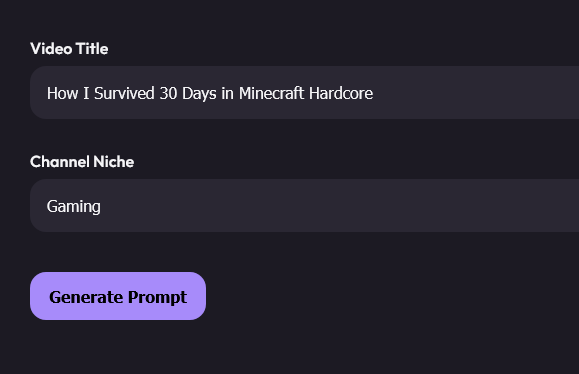
Task: Click the word Gaming in niche field
Action: (x=73, y=206)
